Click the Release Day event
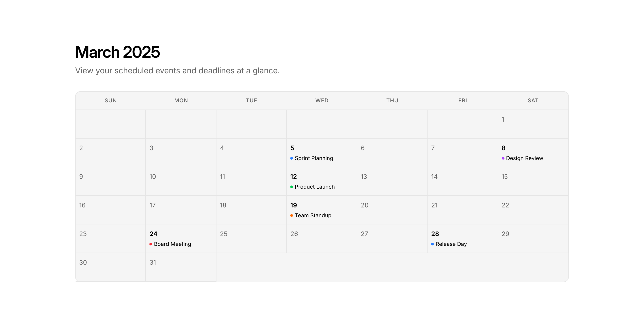The width and height of the screenshot is (644, 325). [x=451, y=244]
